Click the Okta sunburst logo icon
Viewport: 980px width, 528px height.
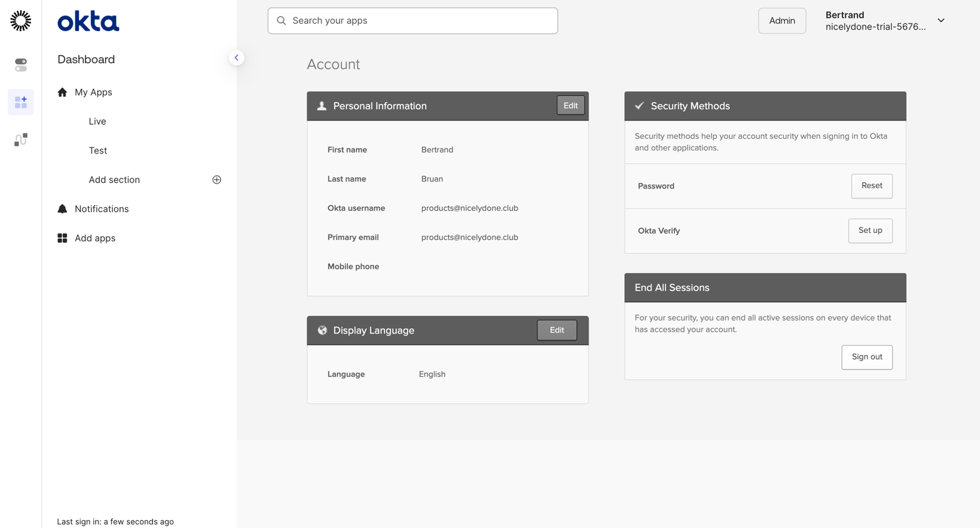(x=21, y=21)
